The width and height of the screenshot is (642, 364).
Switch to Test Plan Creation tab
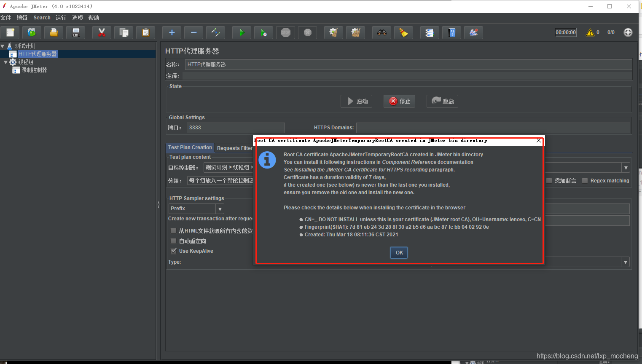pos(190,147)
